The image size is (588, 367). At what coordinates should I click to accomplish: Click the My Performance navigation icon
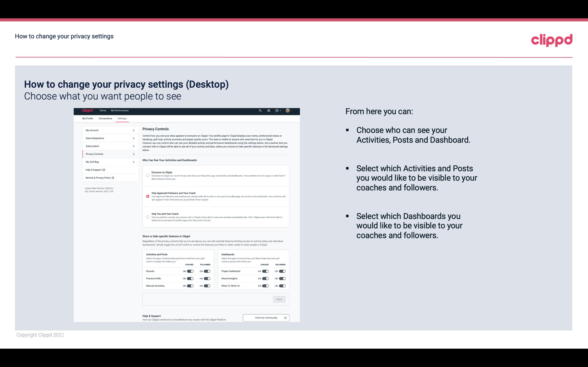[120, 110]
